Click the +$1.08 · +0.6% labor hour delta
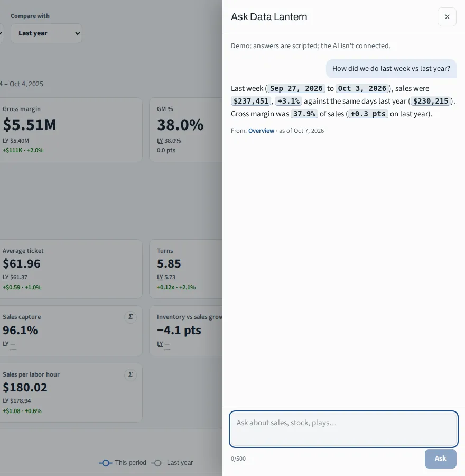 click(22, 411)
